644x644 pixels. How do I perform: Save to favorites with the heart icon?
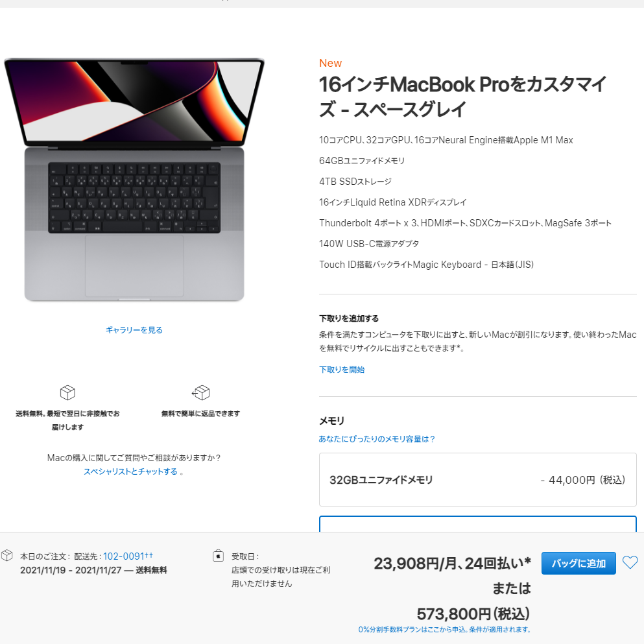630,562
